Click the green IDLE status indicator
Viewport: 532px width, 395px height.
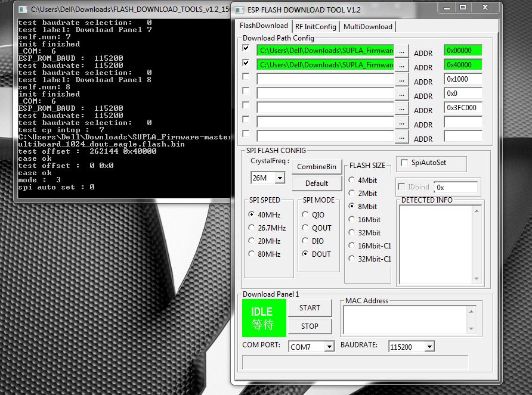264,318
